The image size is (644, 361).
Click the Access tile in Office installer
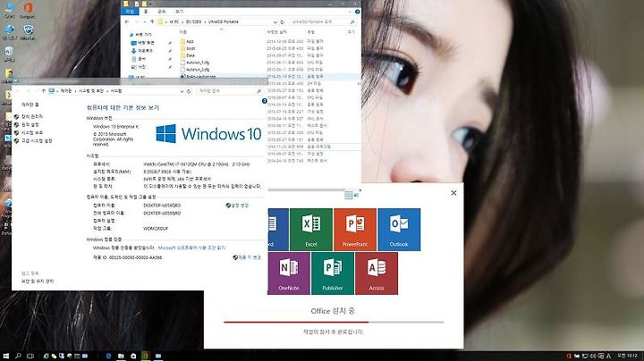(x=377, y=273)
